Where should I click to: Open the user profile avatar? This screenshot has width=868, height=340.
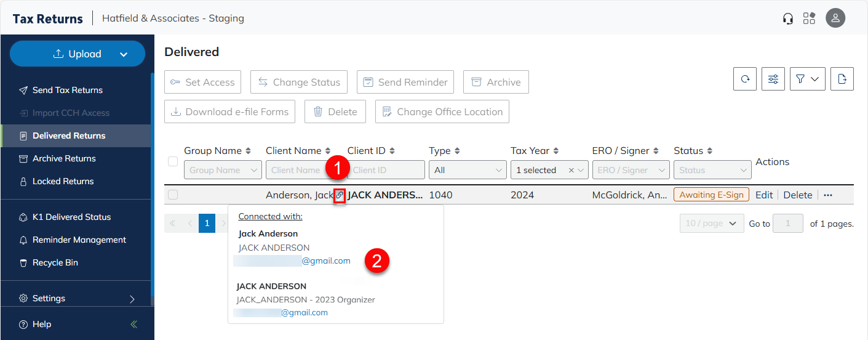click(x=835, y=18)
